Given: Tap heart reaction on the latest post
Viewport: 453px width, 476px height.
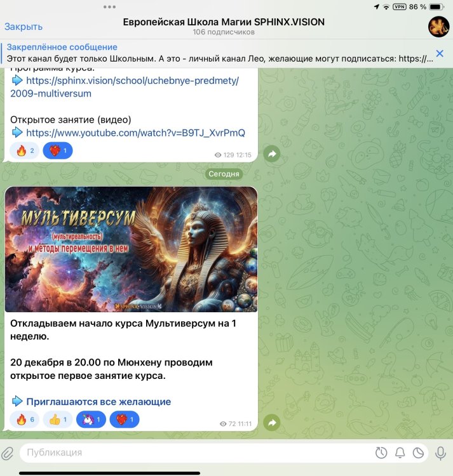Looking at the screenshot, I should (124, 420).
